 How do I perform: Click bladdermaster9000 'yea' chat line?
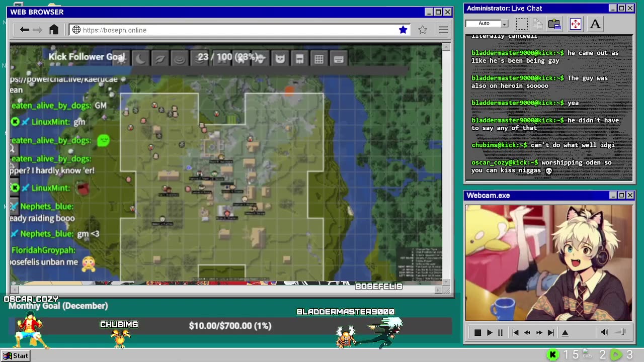[525, 103]
